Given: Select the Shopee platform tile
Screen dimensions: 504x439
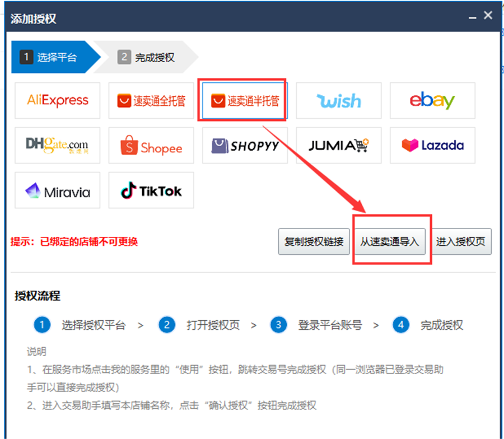Looking at the screenshot, I should point(151,145).
